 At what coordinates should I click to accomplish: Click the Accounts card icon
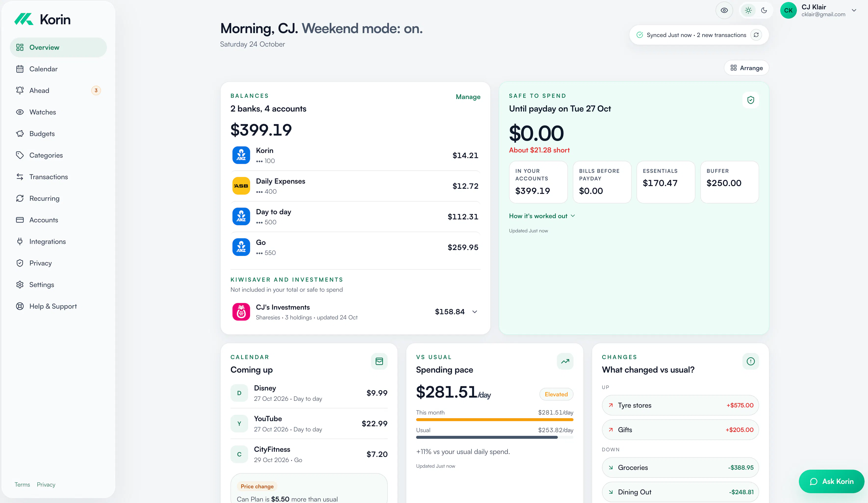click(x=20, y=220)
